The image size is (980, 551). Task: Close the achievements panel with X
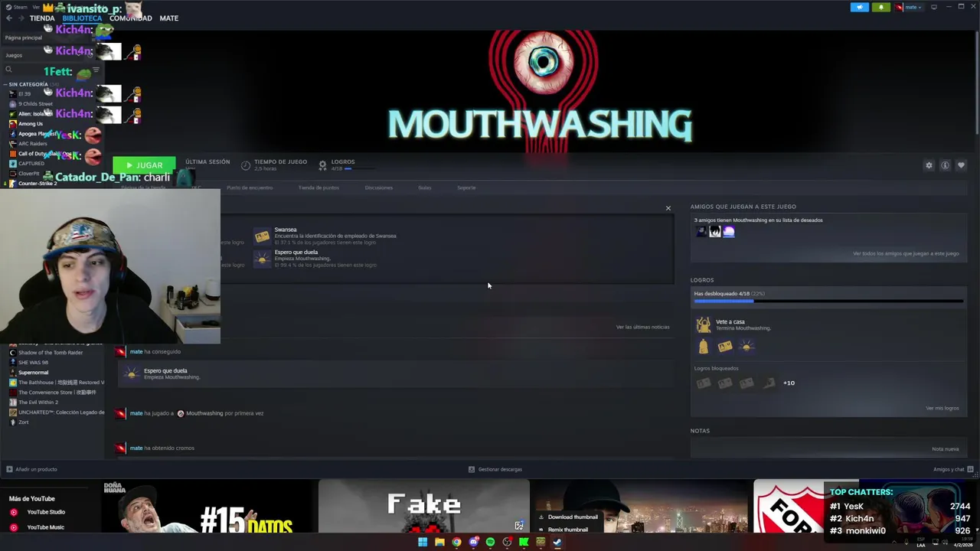[668, 208]
